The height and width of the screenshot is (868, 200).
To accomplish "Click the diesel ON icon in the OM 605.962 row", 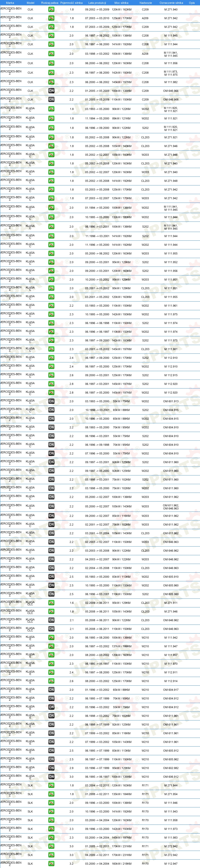I will (51, 759).
